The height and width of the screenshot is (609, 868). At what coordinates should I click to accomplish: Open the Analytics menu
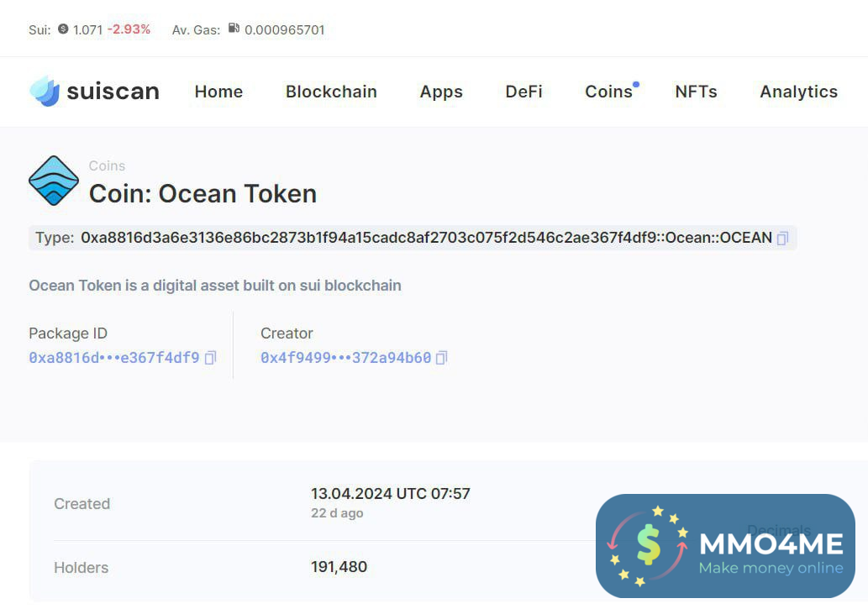799,92
